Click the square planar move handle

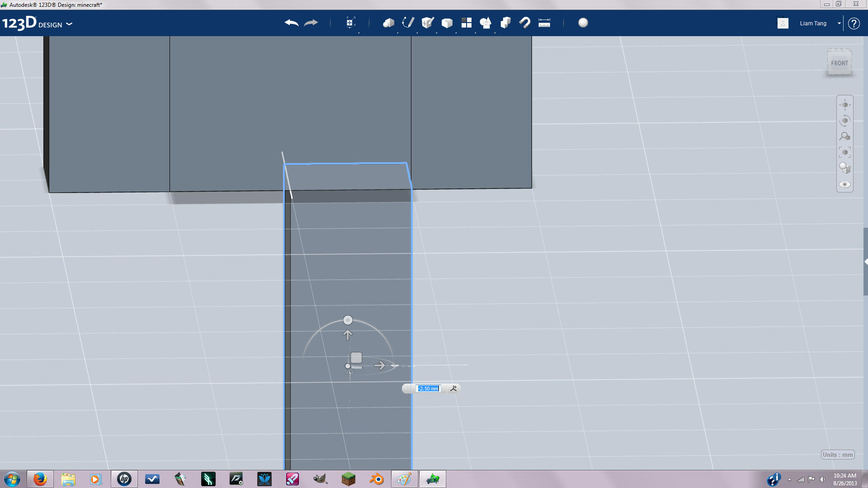click(356, 358)
